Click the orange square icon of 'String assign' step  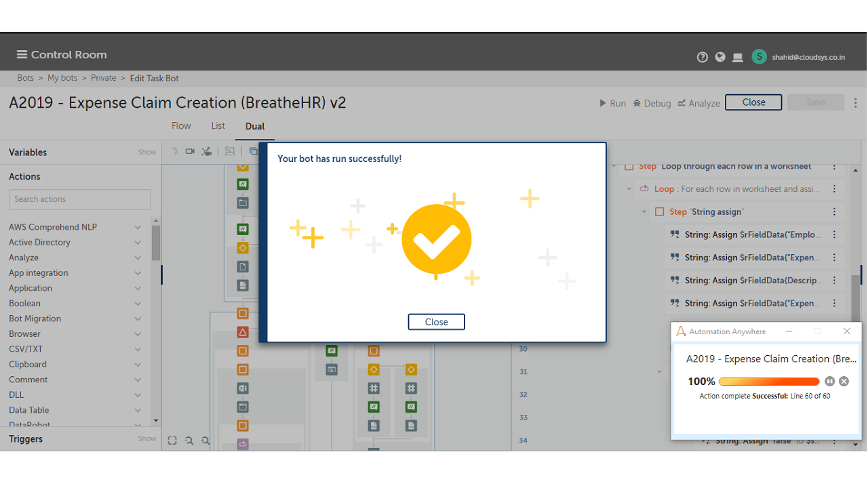[x=659, y=212]
